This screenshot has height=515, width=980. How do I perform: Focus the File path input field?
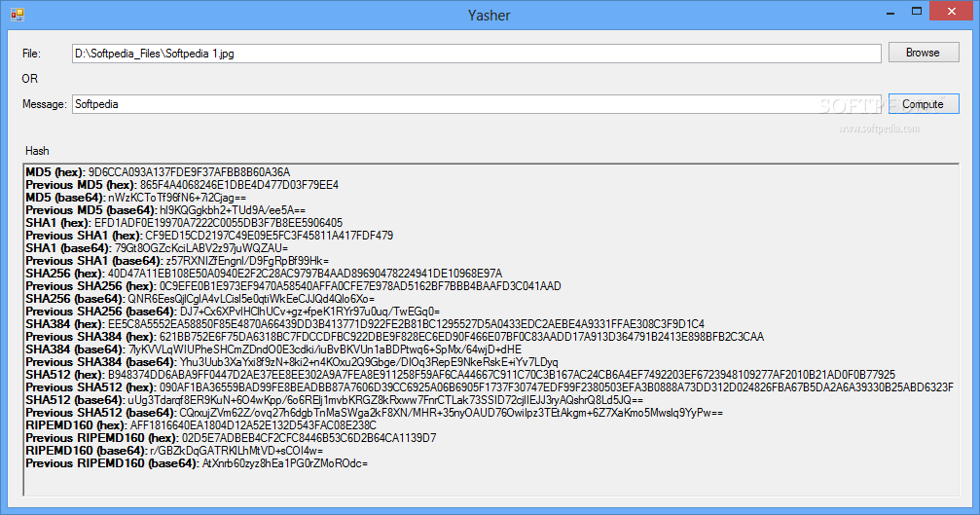click(x=476, y=54)
